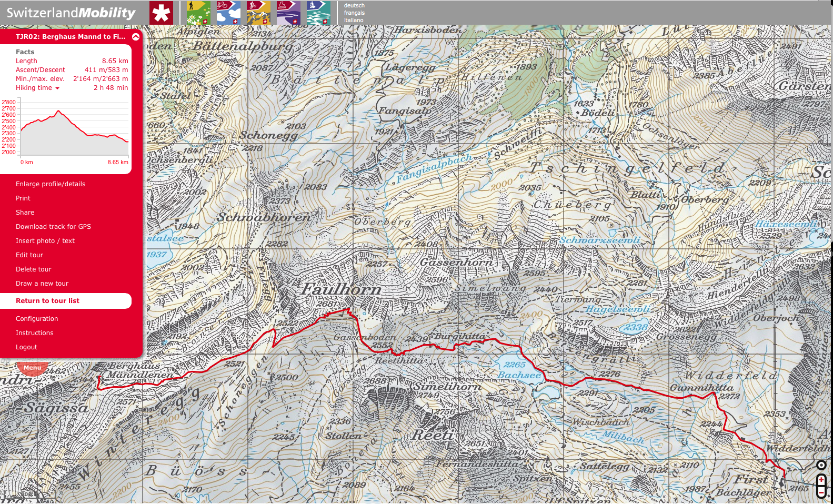Click the SwitzerlandMobility logo
The height and width of the screenshot is (504, 833).
[71, 13]
